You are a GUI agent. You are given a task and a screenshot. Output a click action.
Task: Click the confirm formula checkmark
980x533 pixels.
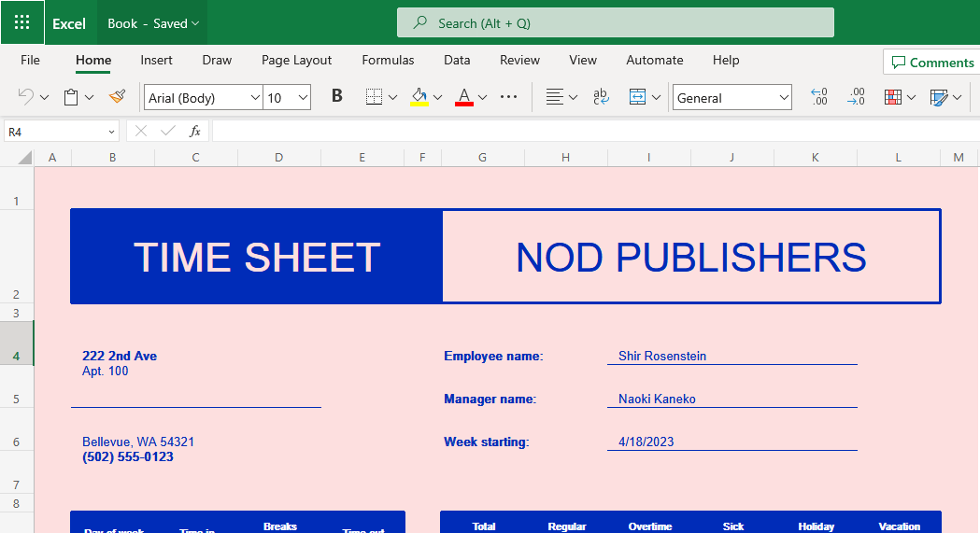pyautogui.click(x=168, y=131)
